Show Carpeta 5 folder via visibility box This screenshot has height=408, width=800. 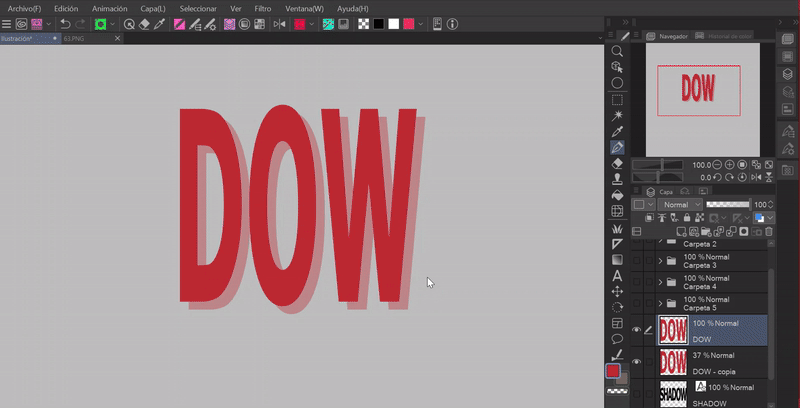pos(636,303)
